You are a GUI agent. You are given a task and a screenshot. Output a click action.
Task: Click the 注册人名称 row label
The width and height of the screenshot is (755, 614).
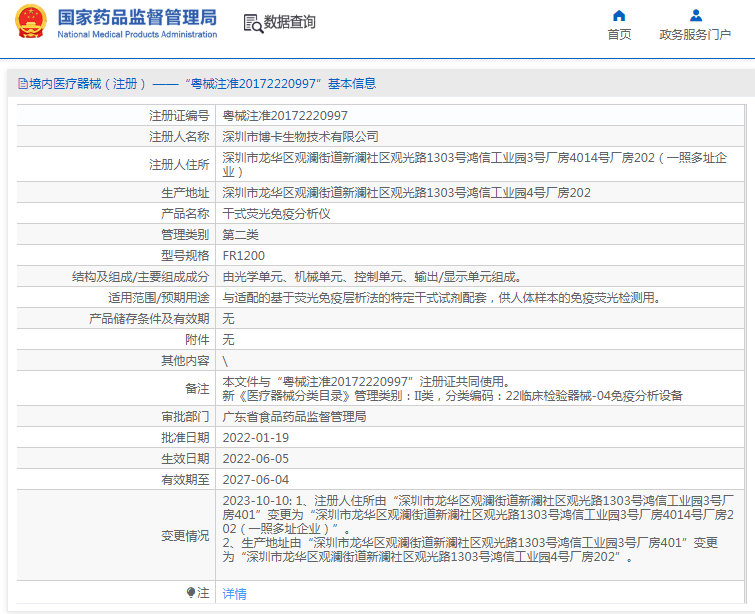[x=179, y=137]
